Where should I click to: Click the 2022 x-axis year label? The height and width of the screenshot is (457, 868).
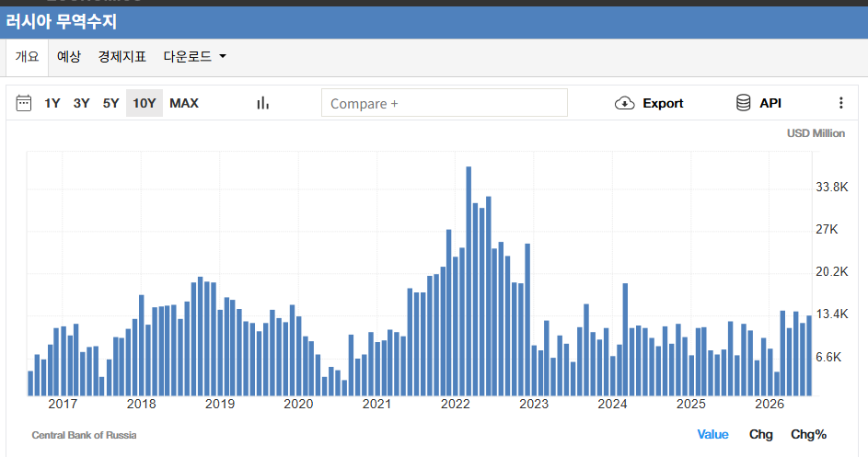point(455,404)
